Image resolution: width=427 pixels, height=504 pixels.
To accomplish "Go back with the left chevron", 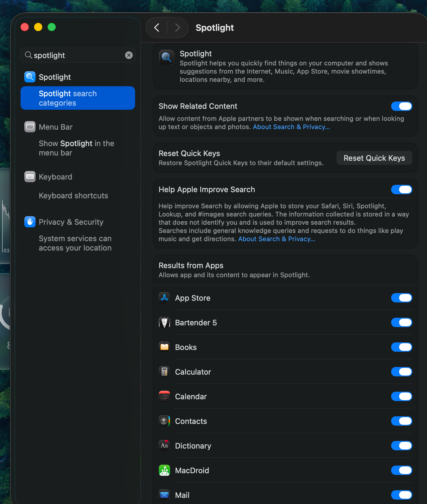I will [x=157, y=28].
